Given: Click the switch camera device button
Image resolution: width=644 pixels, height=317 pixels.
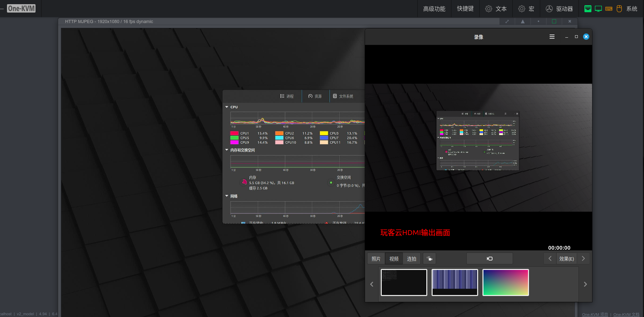Looking at the screenshot, I should pos(429,259).
